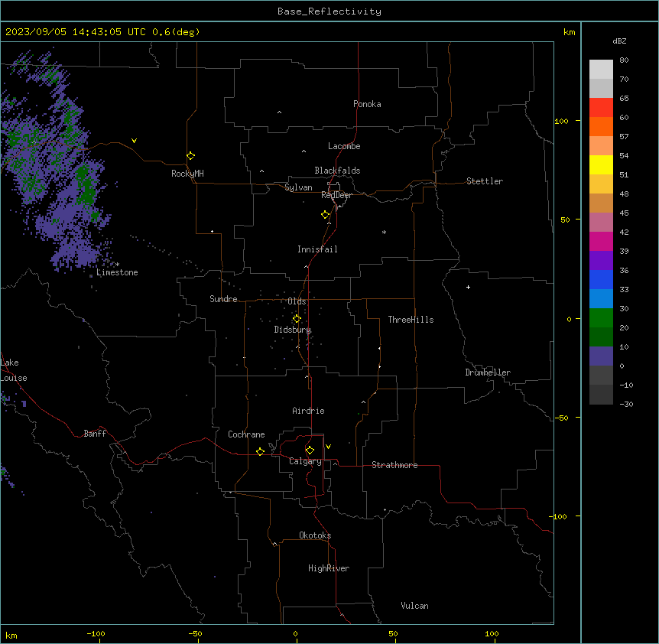Click the 50 tick on horizontal axis
The width and height of the screenshot is (659, 644).
393,634
